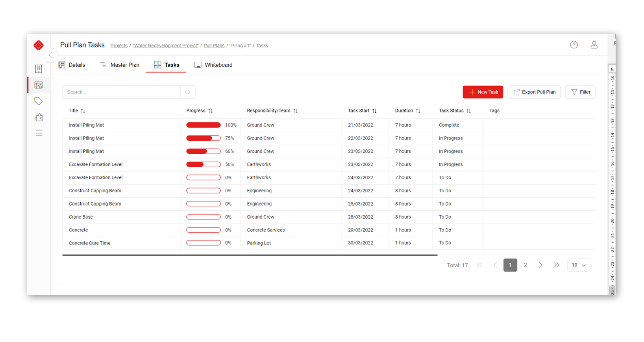This screenshot has width=644, height=342.
Task: Switch to the Whiteboard tab
Action: [213, 65]
